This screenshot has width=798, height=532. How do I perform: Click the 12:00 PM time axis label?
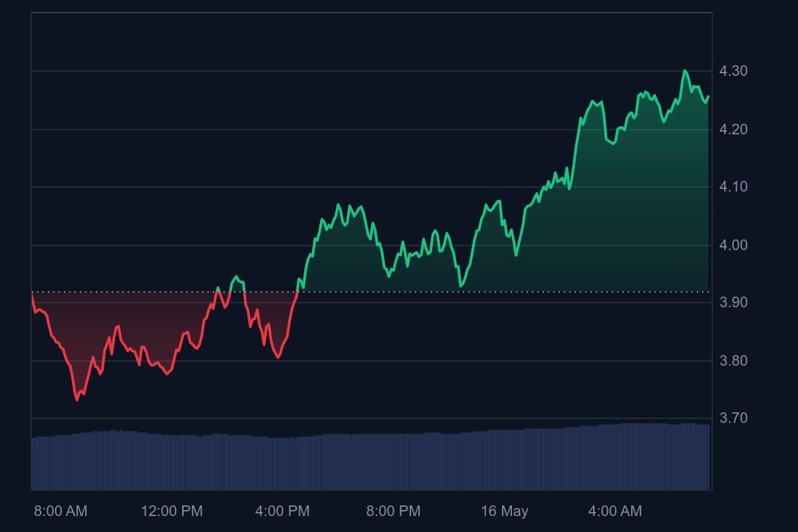click(172, 511)
